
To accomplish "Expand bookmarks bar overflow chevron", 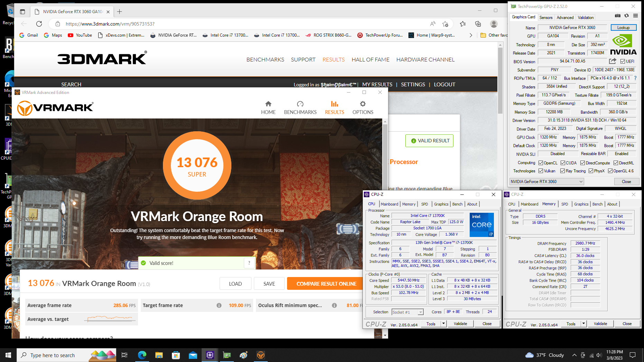I will (471, 35).
